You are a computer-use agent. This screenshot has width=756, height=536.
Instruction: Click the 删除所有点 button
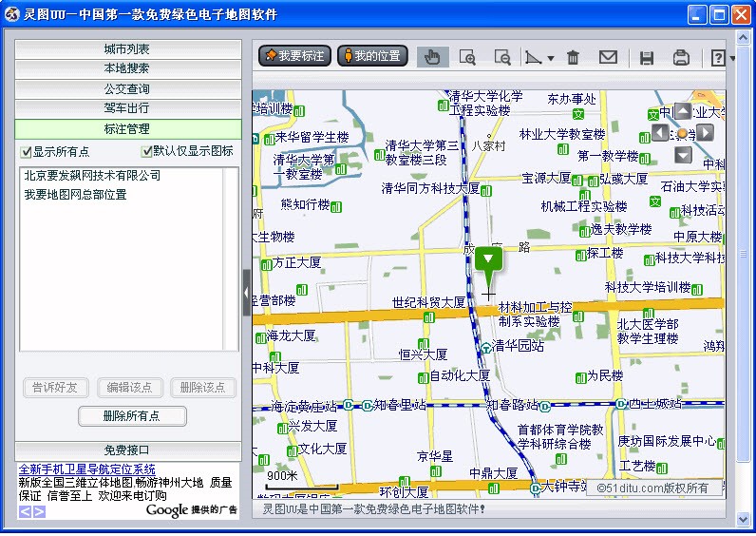[x=131, y=415]
